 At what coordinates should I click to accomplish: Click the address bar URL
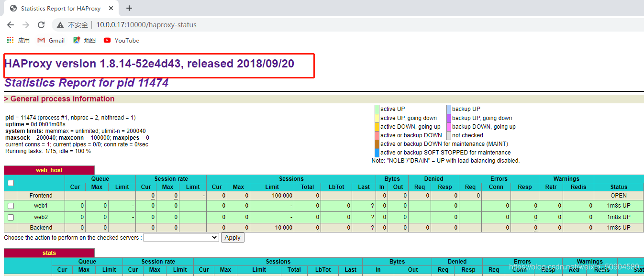click(146, 25)
